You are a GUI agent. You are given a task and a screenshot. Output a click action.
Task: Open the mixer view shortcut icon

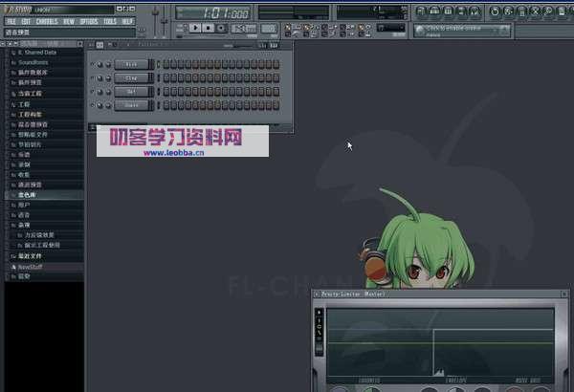tap(475, 11)
